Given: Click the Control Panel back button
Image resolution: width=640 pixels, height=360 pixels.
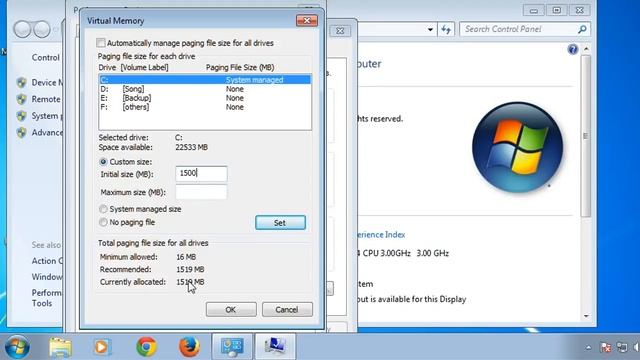Looking at the screenshot, I should tap(22, 29).
